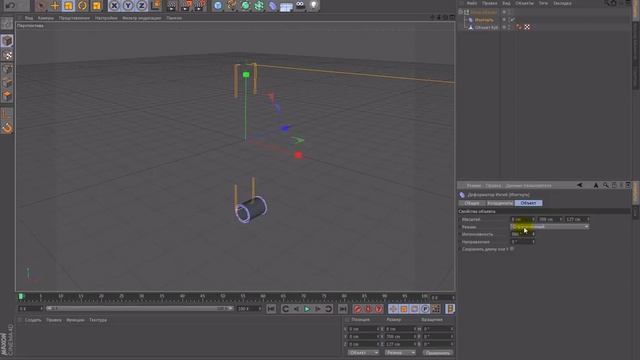Screen dimensions: 640x360
Task: Render the active view
Action: tap(172, 5)
